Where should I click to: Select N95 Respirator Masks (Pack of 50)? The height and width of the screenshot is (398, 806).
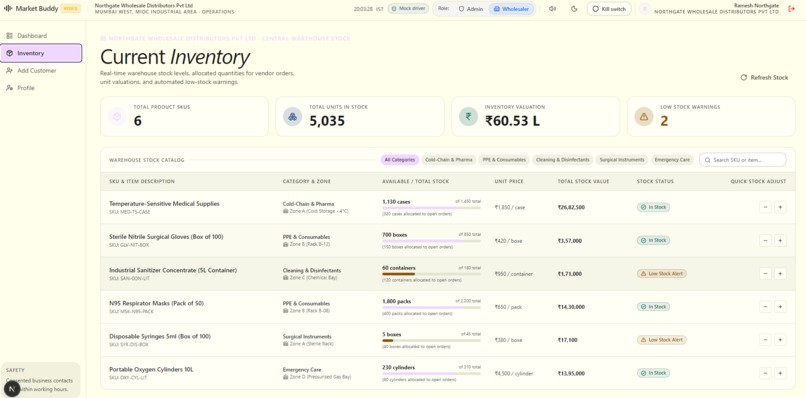tap(156, 303)
